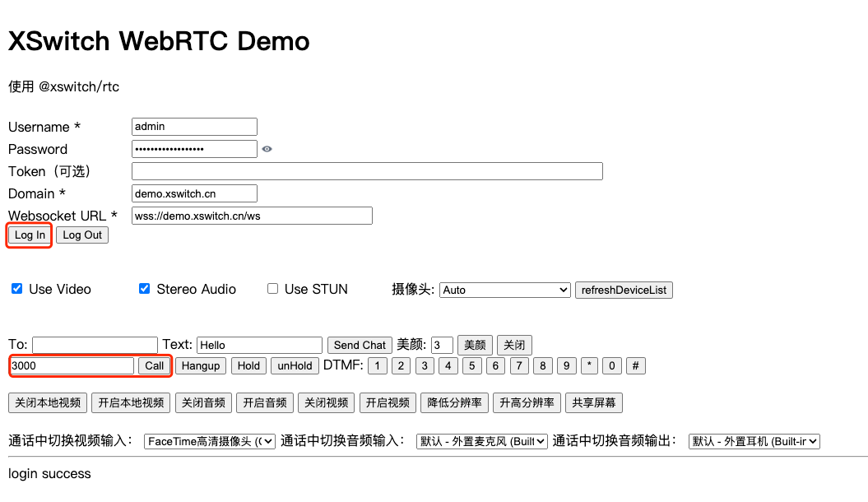Start screen sharing with 共享屏幕
This screenshot has height=502, width=868.
(594, 403)
